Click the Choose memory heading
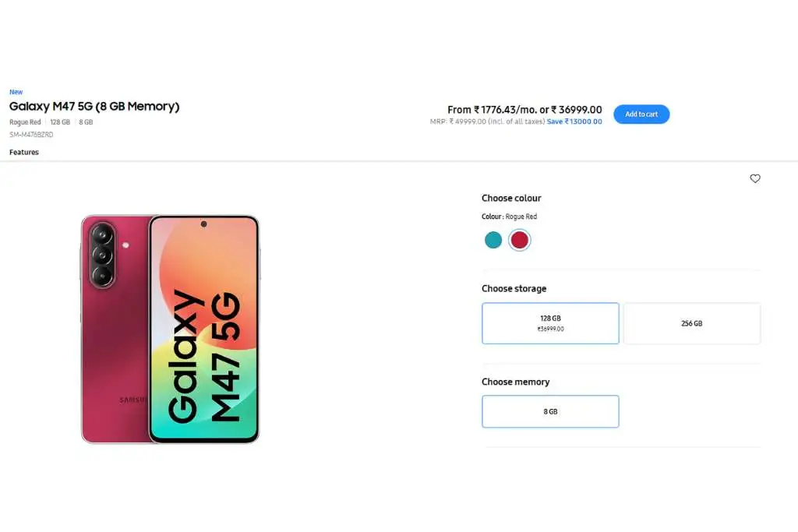The width and height of the screenshot is (798, 532). 516,382
